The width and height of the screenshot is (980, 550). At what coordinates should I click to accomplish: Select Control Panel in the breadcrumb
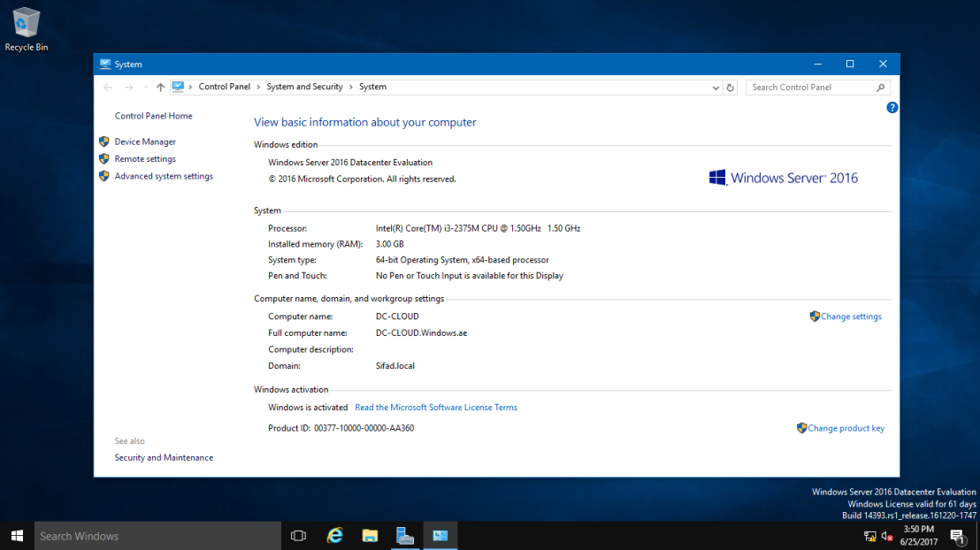(x=225, y=87)
